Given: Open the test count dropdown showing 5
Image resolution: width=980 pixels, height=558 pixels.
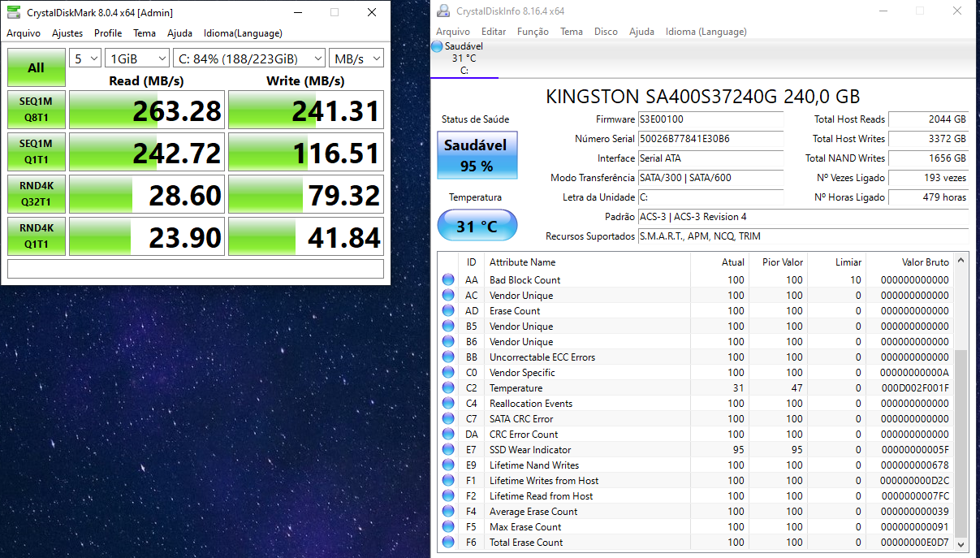Looking at the screenshot, I should [x=85, y=58].
